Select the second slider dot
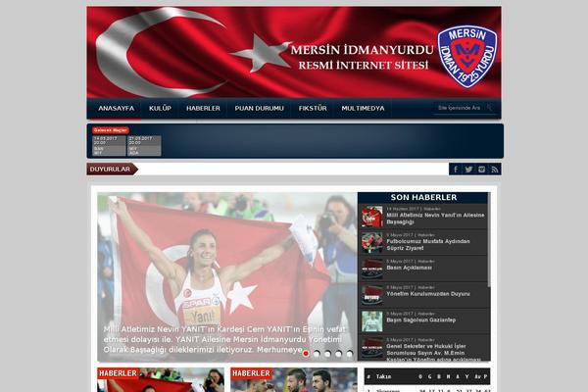 (317, 354)
